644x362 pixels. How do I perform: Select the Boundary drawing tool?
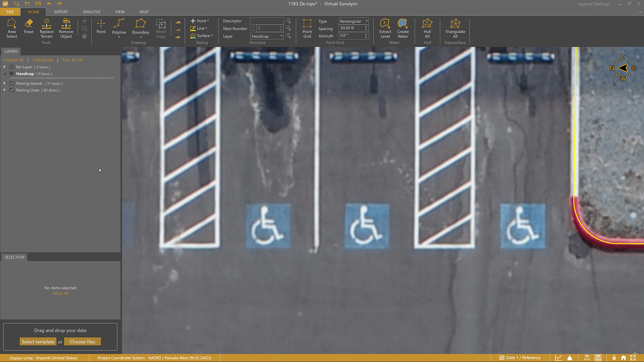pos(141,26)
